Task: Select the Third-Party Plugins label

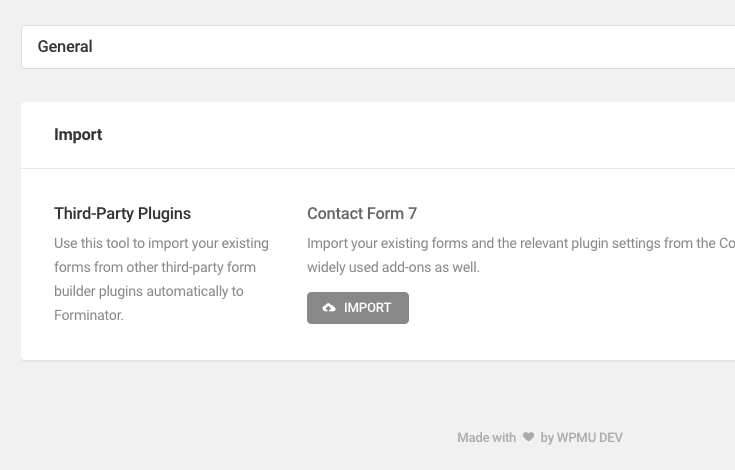Action: 122,213
